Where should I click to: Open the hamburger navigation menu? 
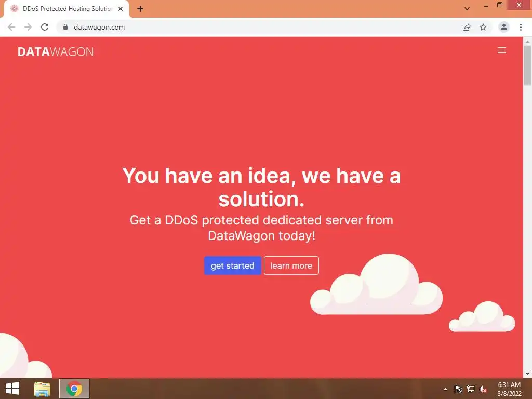501,50
